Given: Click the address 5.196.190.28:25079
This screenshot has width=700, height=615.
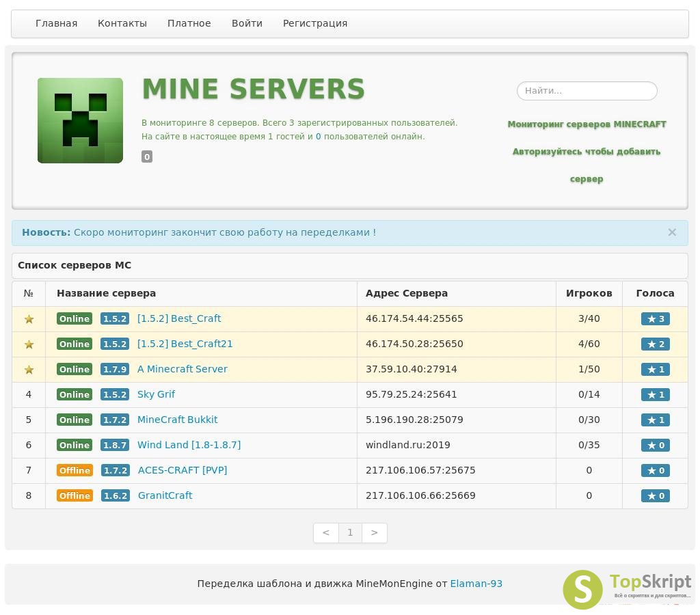Looking at the screenshot, I should [414, 420].
